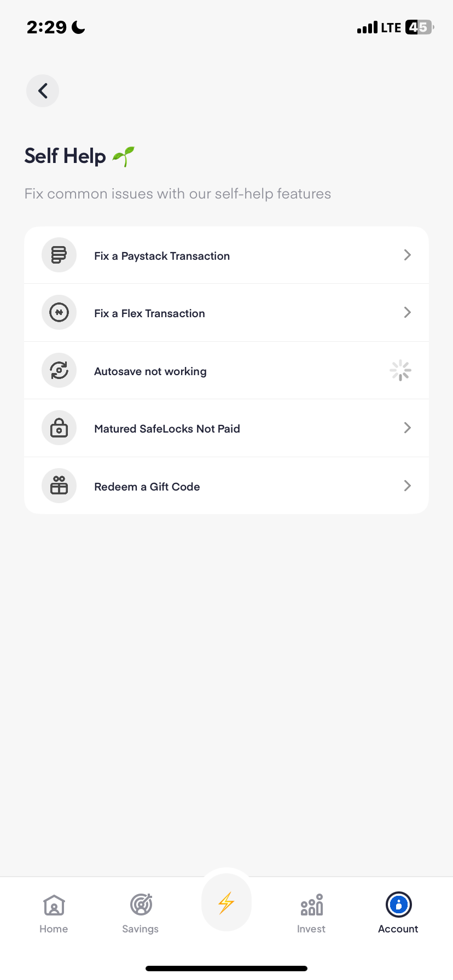Switch to the Savings tab
The image size is (453, 980).
tap(141, 913)
